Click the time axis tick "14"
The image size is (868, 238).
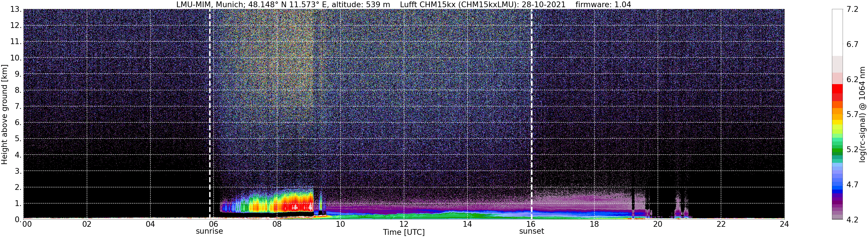[x=467, y=224]
